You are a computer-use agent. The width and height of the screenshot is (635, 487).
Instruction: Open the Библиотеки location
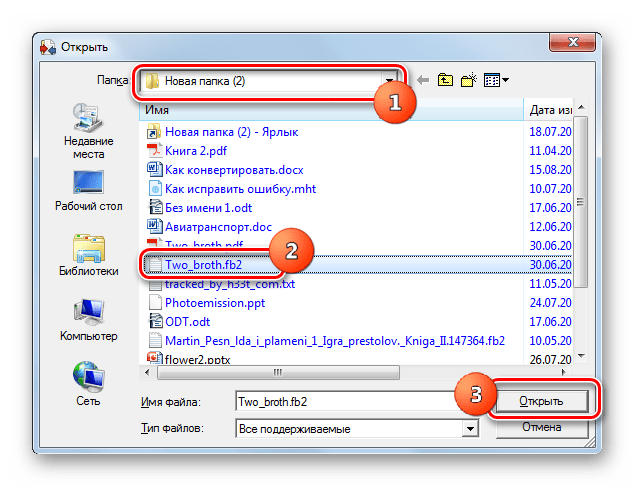point(88,255)
